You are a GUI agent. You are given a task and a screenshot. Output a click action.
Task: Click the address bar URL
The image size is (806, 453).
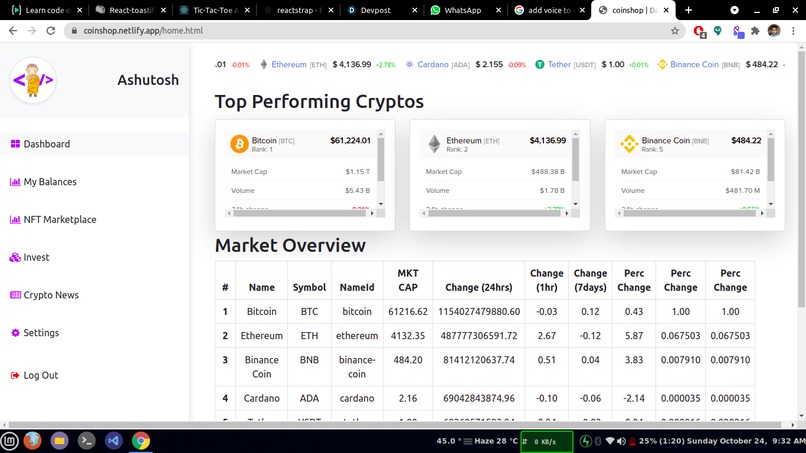point(143,31)
